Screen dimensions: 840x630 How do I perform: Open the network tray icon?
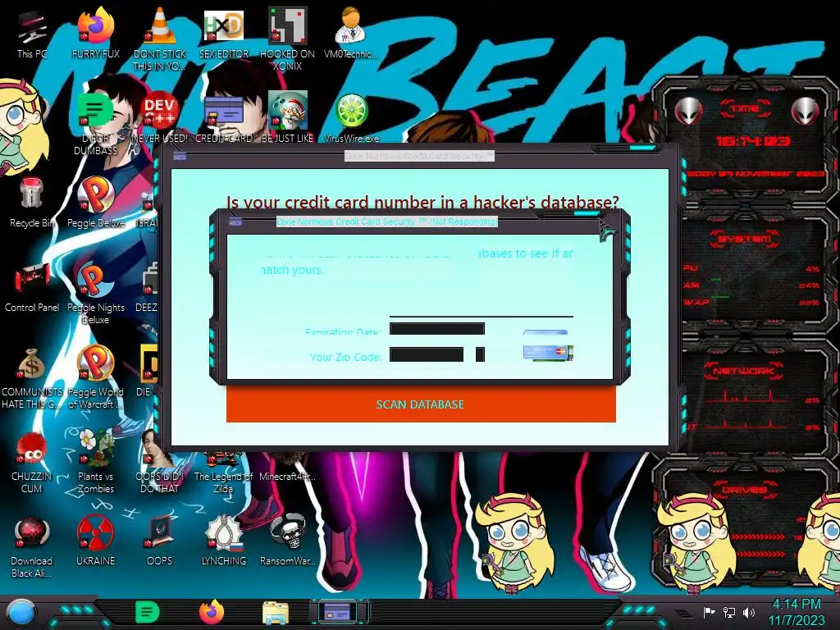729,612
